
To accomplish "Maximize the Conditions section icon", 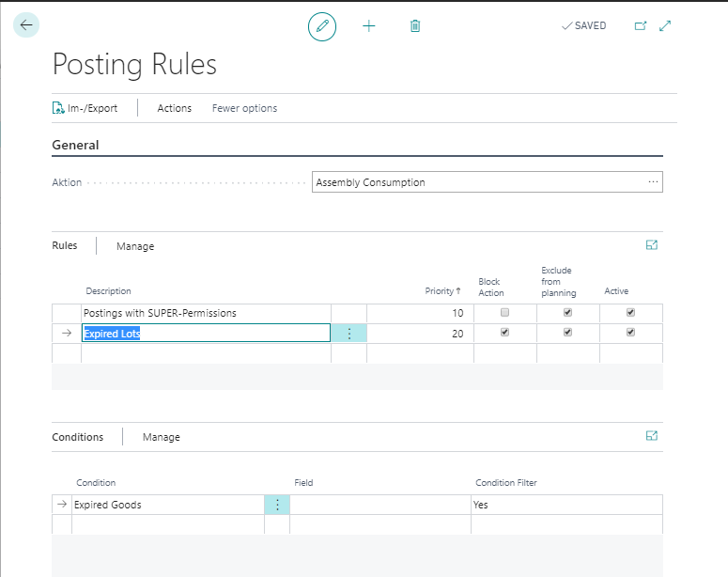I will [652, 436].
